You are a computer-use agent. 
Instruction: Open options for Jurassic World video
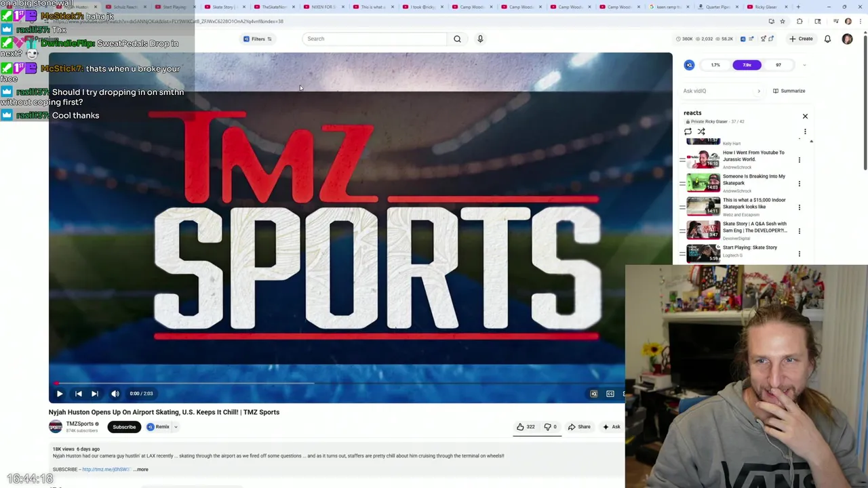click(x=800, y=160)
